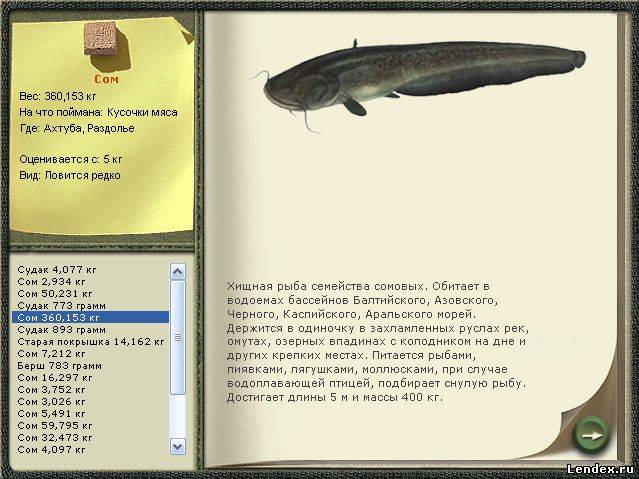Click the 'Оценивается с: 5 кг' line
The height and width of the screenshot is (479, 639).
pyautogui.click(x=71, y=159)
